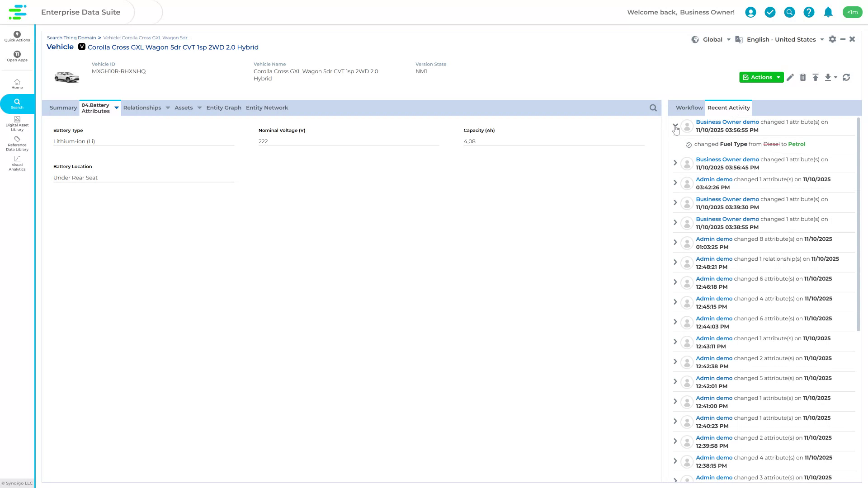Toggle the Actions checkbox menu button
The image size is (868, 488).
(761, 77)
